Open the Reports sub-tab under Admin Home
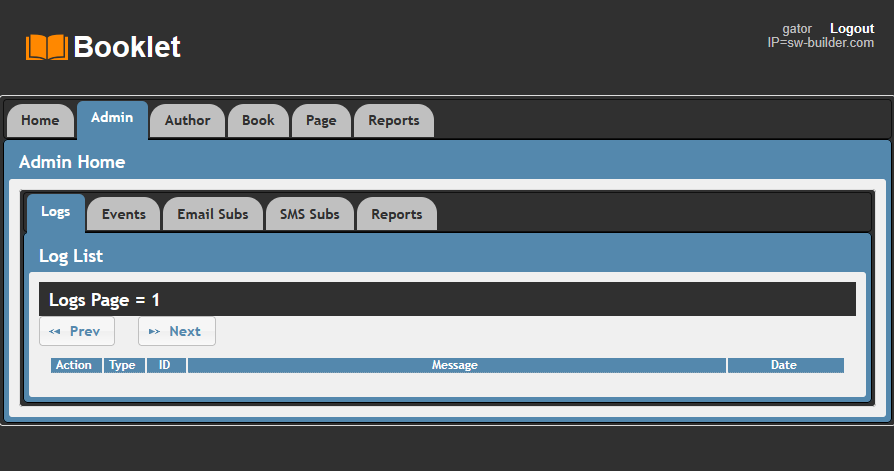Viewport: 894px width, 471px height. point(397,214)
